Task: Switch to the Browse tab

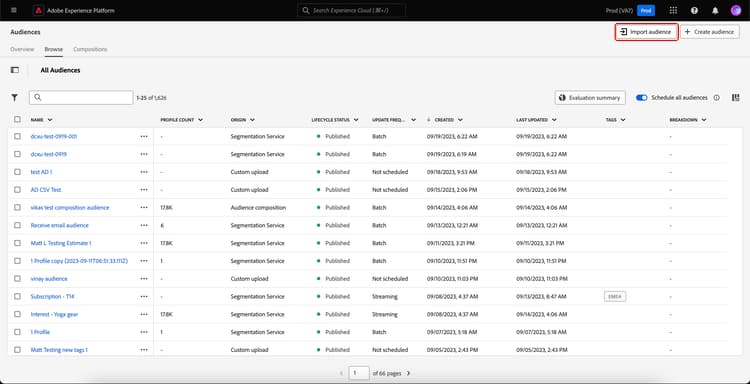Action: click(54, 49)
